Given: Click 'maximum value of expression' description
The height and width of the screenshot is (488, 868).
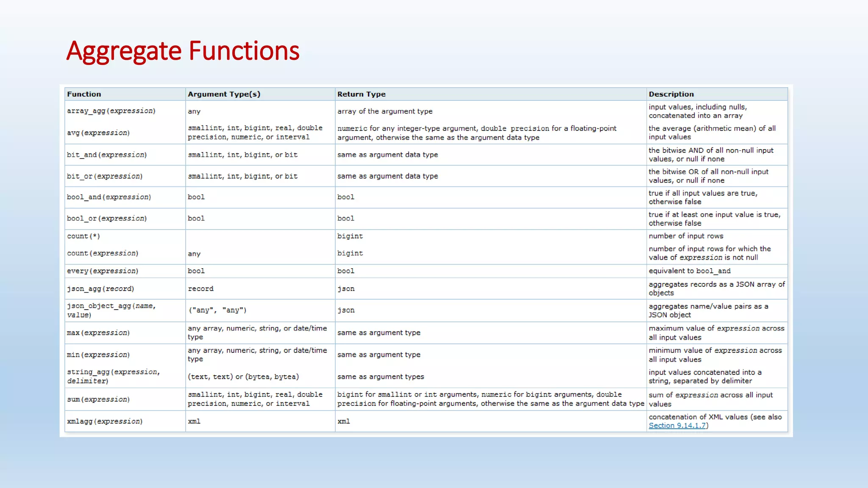Looking at the screenshot, I should [x=716, y=333].
